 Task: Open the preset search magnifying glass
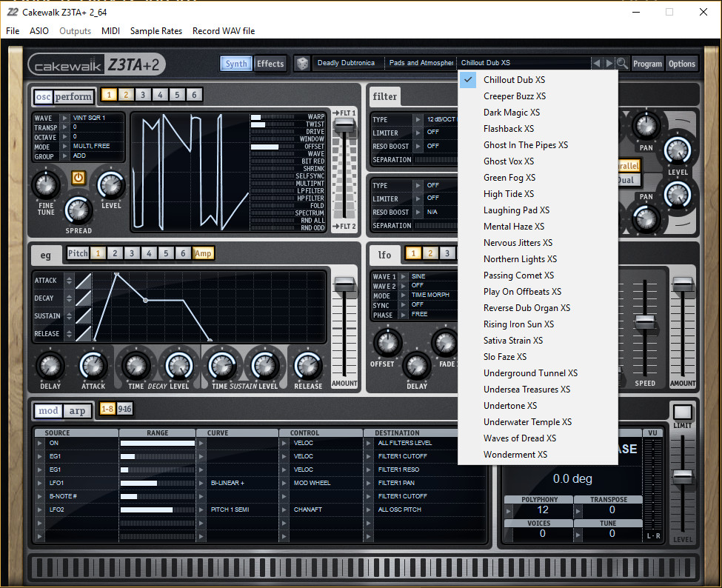(x=621, y=63)
